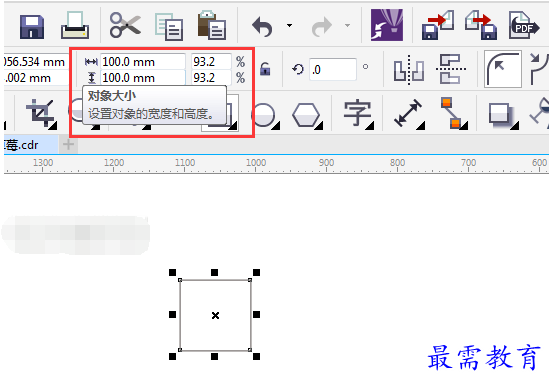This screenshot has height=389, width=549.
Task: Open the Dimension tool flyout arrow
Action: point(421,126)
